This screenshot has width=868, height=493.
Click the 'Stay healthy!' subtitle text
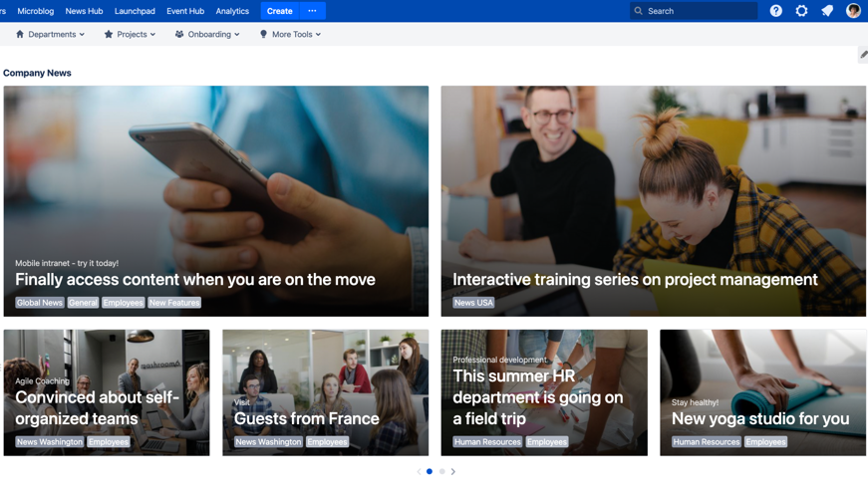click(x=696, y=402)
